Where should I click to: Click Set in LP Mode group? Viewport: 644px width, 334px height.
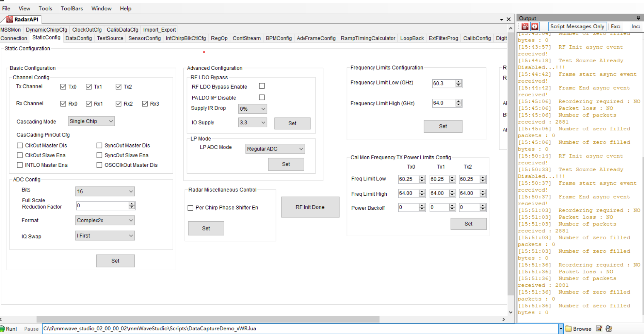coord(286,164)
